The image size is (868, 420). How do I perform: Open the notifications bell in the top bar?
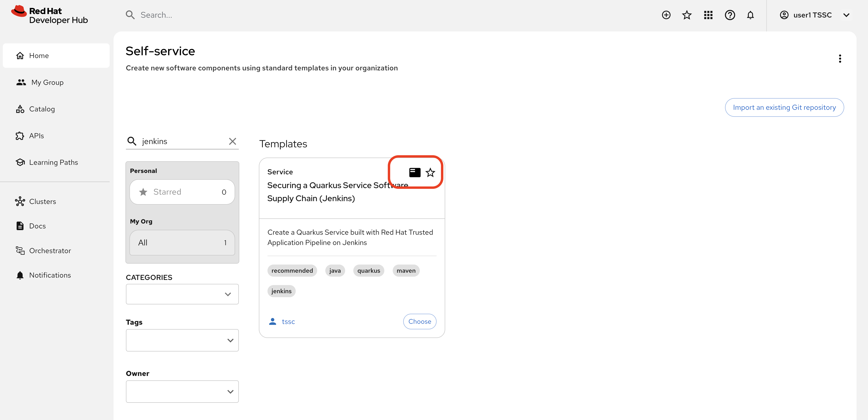click(x=750, y=15)
